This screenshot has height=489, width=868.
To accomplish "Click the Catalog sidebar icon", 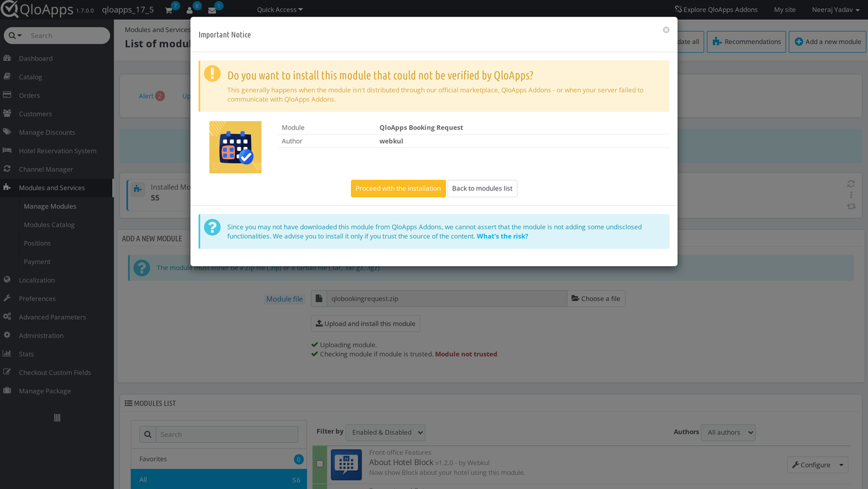I will pos(7,77).
